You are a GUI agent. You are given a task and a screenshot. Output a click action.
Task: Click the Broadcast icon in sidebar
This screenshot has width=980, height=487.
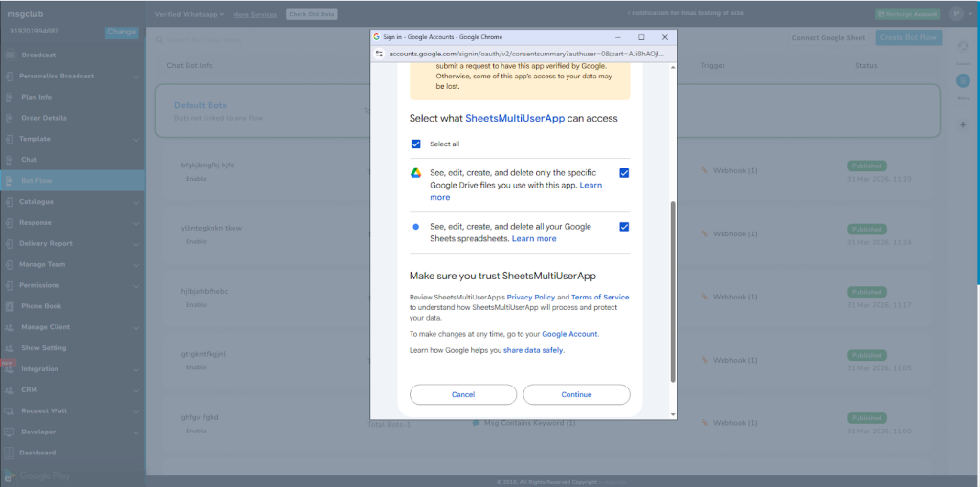tap(10, 55)
